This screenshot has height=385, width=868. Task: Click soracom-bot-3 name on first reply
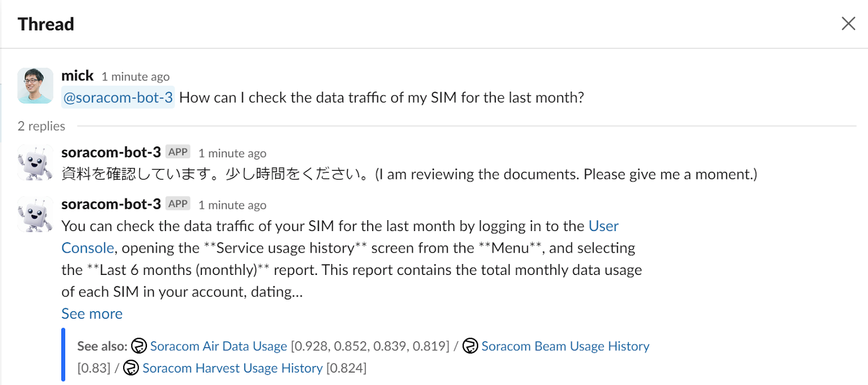[x=111, y=152]
